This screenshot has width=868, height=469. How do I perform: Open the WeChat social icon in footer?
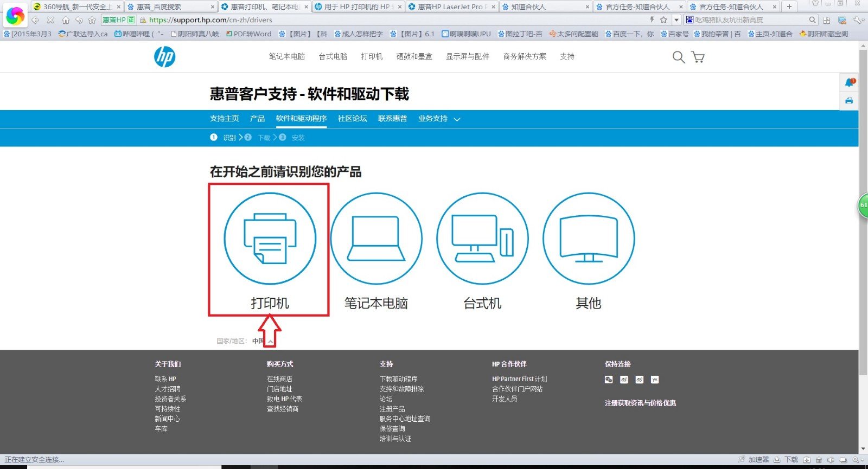point(609,380)
